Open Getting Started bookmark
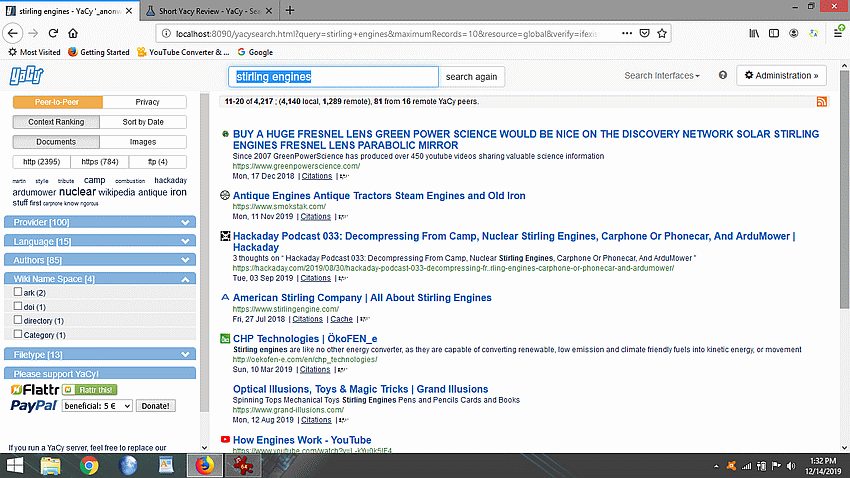This screenshot has width=850, height=478. point(99,52)
